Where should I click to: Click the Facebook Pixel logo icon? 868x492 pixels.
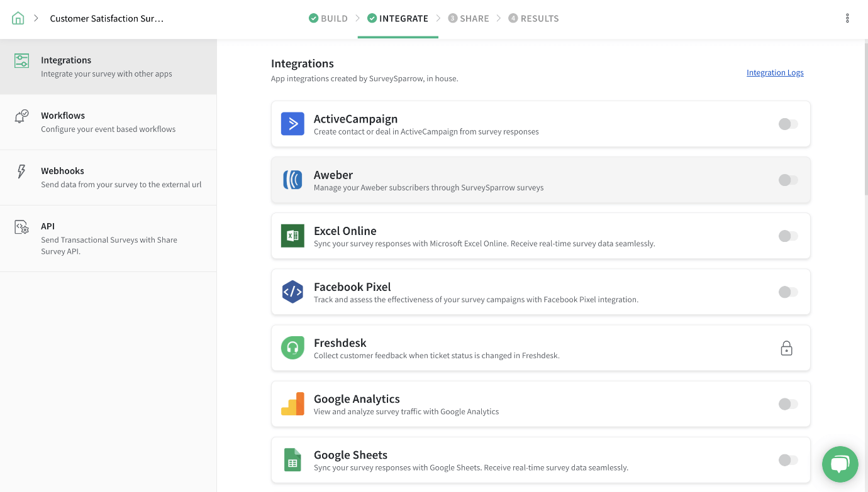tap(292, 292)
